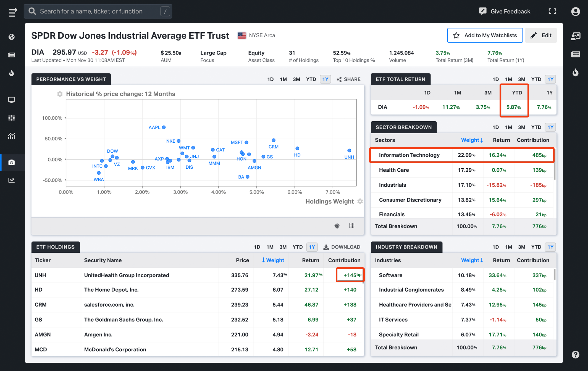
Task: Sort ETF Holdings by Contribution column
Action: [344, 260]
